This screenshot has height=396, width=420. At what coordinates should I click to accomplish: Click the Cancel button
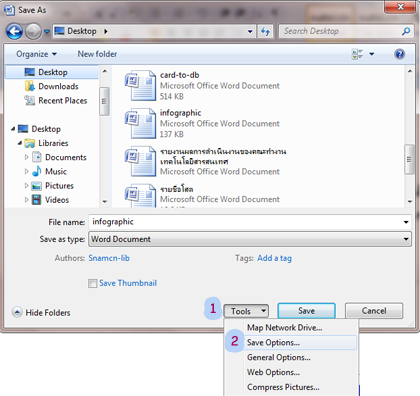point(374,311)
